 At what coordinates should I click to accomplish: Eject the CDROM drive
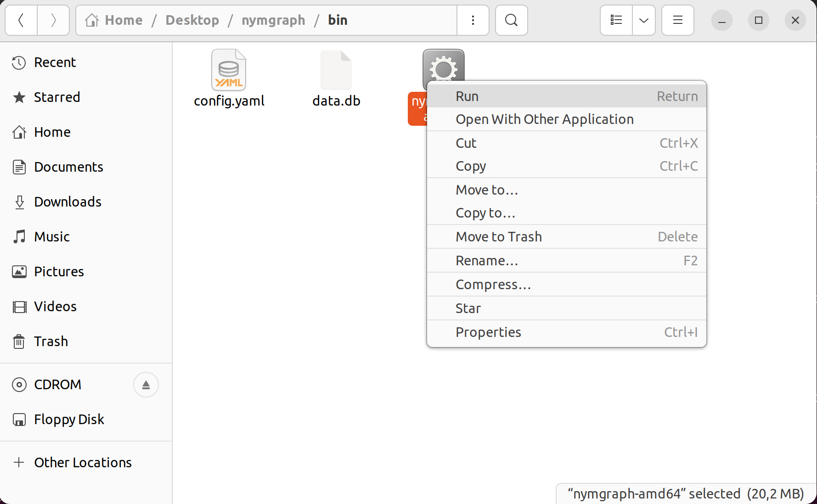[x=146, y=385]
